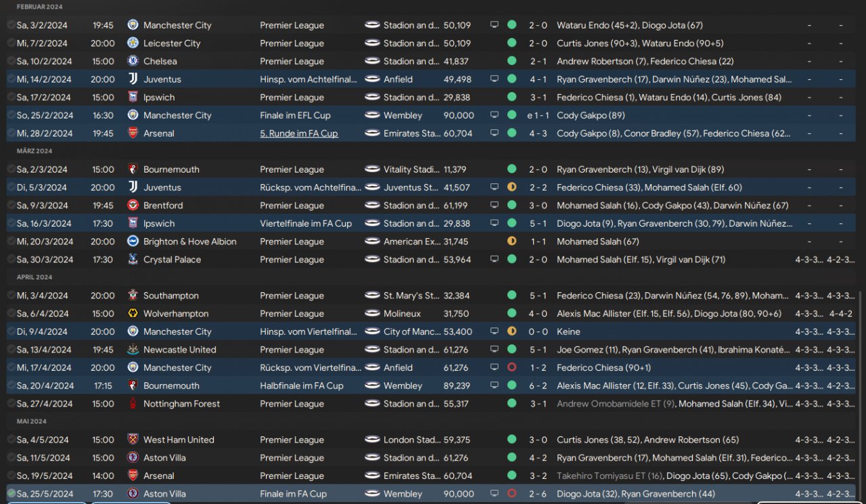Click the draw result icon for the Brighton match
The height and width of the screenshot is (504, 866).
tap(511, 242)
